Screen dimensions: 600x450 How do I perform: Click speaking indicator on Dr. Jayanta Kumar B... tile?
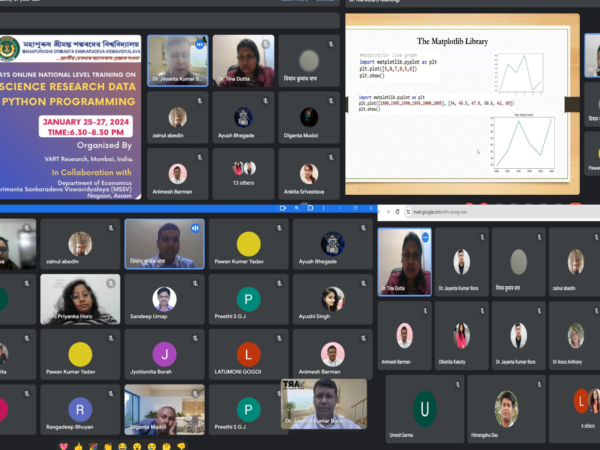199,44
